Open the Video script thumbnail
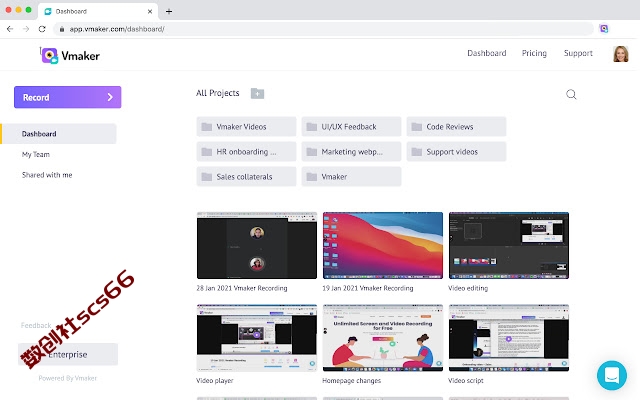This screenshot has width=640, height=400. pos(509,338)
